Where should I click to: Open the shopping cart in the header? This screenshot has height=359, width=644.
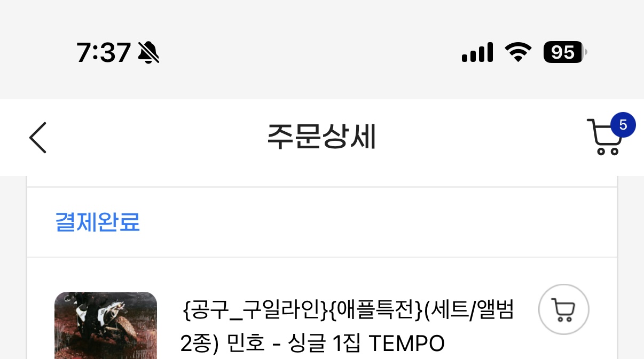coord(605,137)
